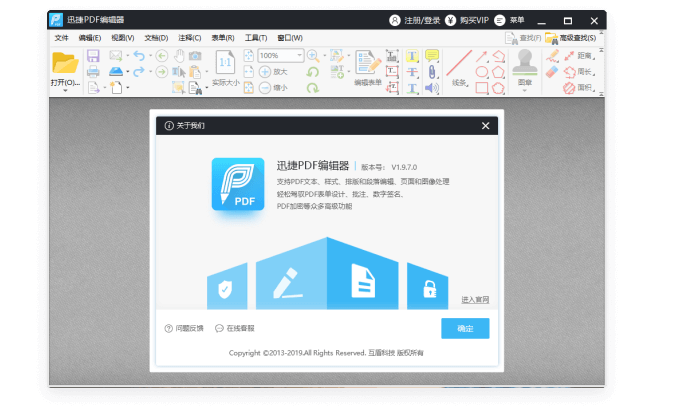692x410 pixels.
Task: Click the Paste clipboard icon
Action: [x=195, y=71]
